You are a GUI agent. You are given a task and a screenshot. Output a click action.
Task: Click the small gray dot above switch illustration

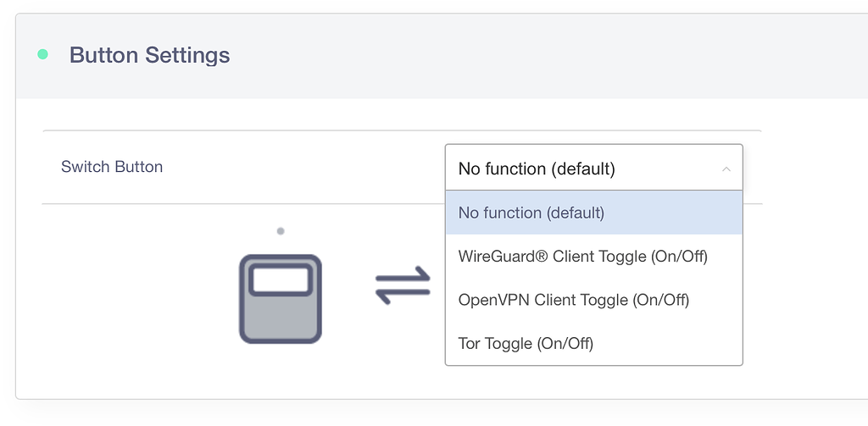(x=281, y=230)
